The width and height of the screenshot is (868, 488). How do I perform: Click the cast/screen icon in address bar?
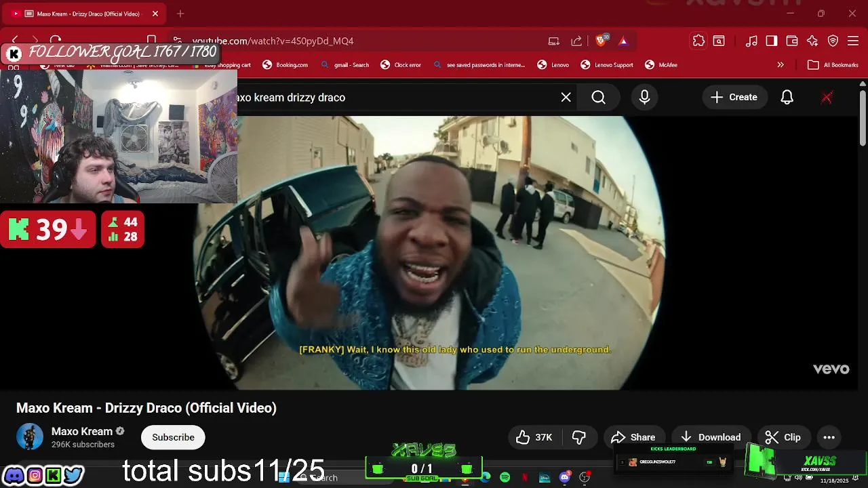point(554,41)
